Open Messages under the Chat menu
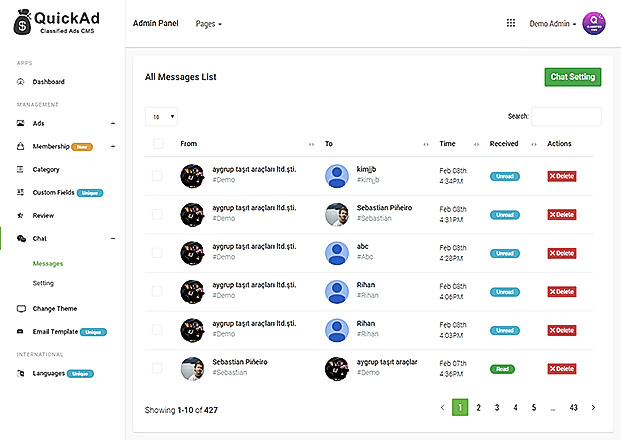The width and height of the screenshot is (621, 440). click(x=48, y=263)
